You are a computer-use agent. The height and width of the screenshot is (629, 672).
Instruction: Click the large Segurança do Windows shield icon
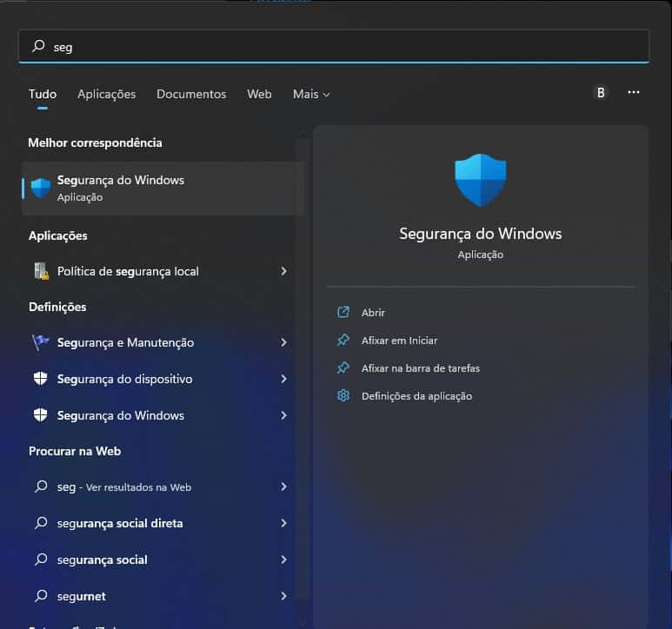click(481, 180)
